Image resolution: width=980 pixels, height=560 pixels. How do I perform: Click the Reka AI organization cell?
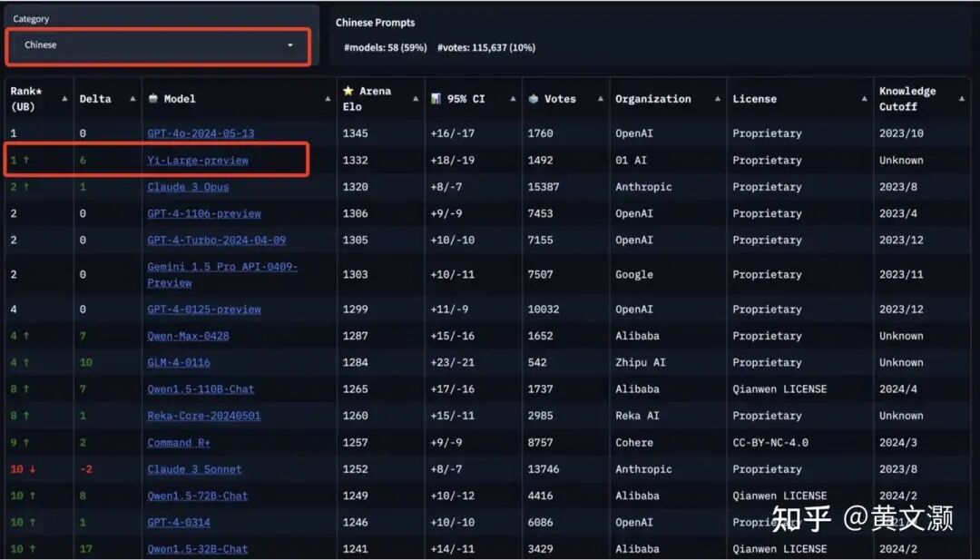point(637,416)
